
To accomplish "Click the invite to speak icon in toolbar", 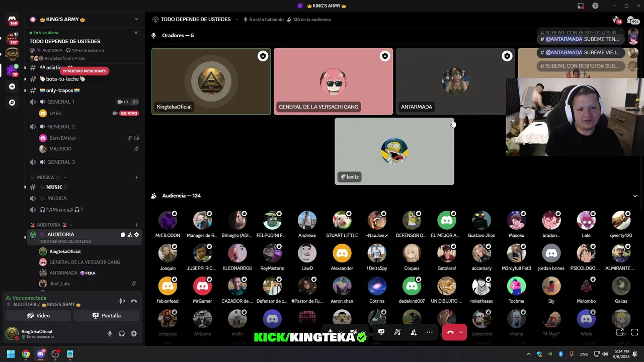I will [414, 332].
